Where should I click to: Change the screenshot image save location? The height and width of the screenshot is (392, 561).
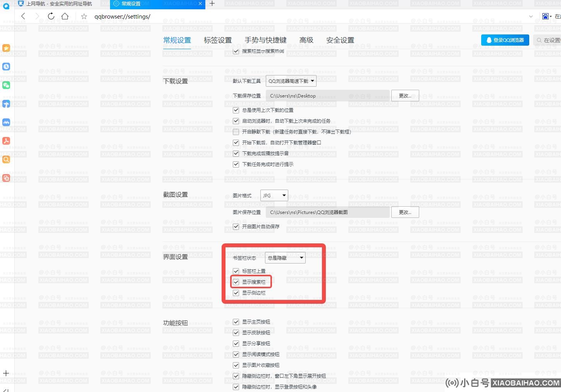(x=405, y=212)
